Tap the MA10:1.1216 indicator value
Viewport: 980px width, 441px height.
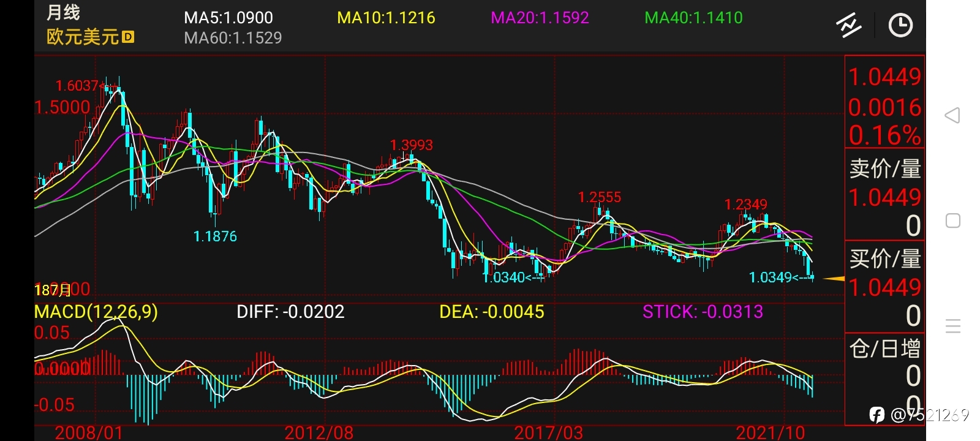(386, 18)
